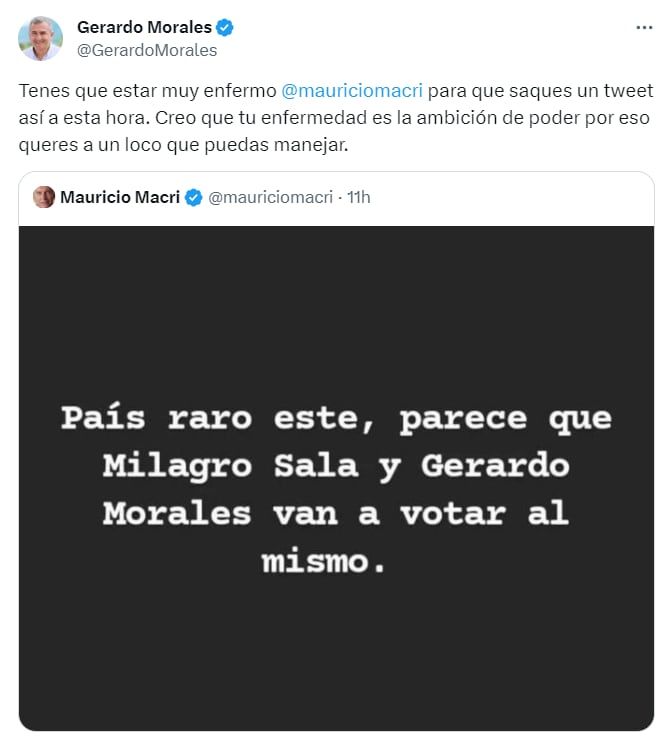Click the word "mismo." in the image
Viewport: 668px width, 740px height.
pyautogui.click(x=323, y=561)
